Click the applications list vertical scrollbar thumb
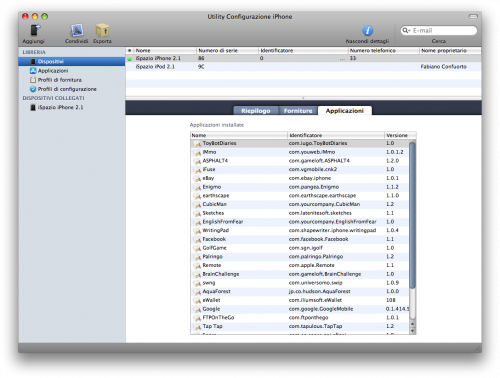Image resolution: width=500 pixels, height=378 pixels. tap(412, 215)
